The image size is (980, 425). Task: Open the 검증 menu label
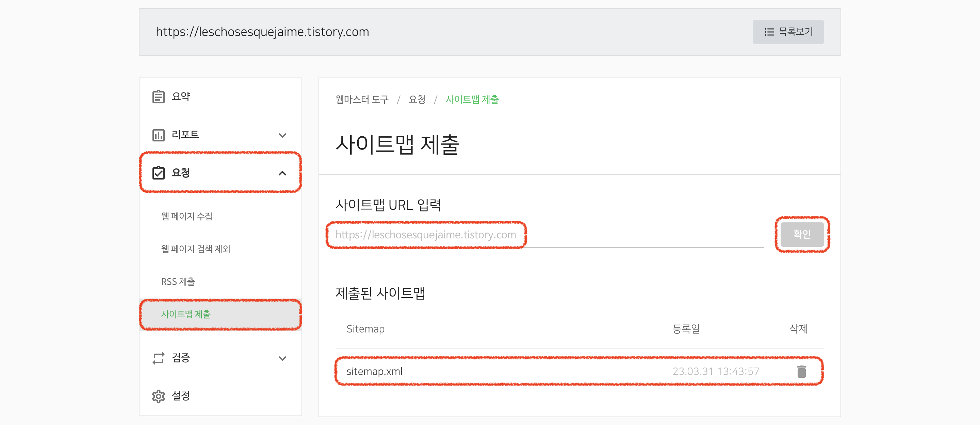click(x=181, y=358)
